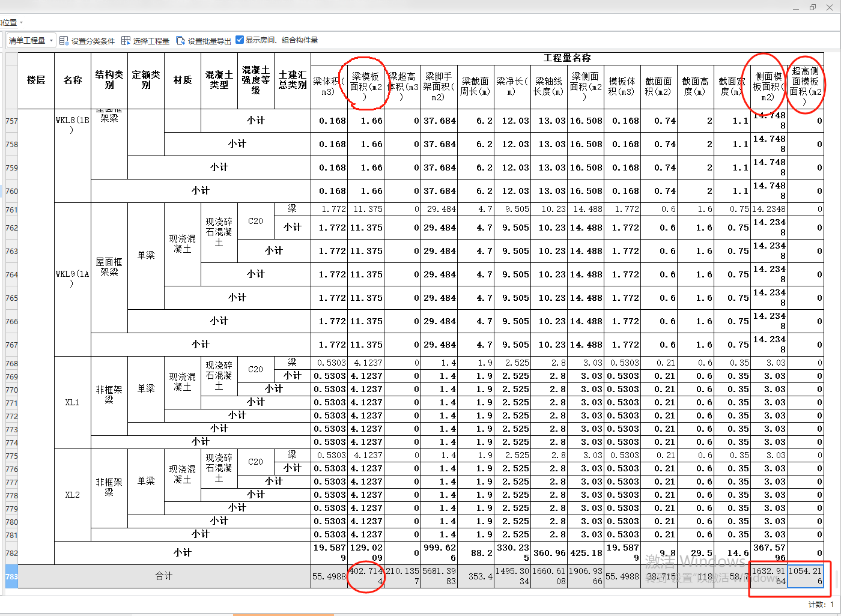Uncheck 显示房间、组合构件量 checkbox
Image resolution: width=841 pixels, height=616 pixels.
tap(240, 40)
